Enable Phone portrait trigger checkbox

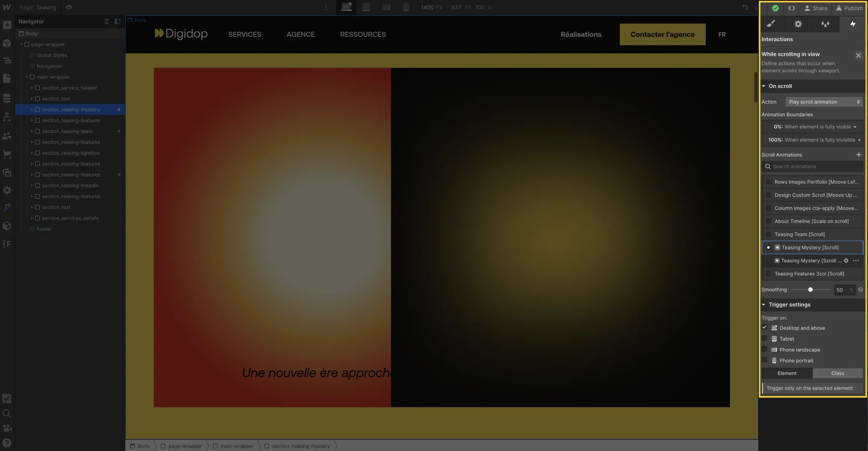point(765,360)
